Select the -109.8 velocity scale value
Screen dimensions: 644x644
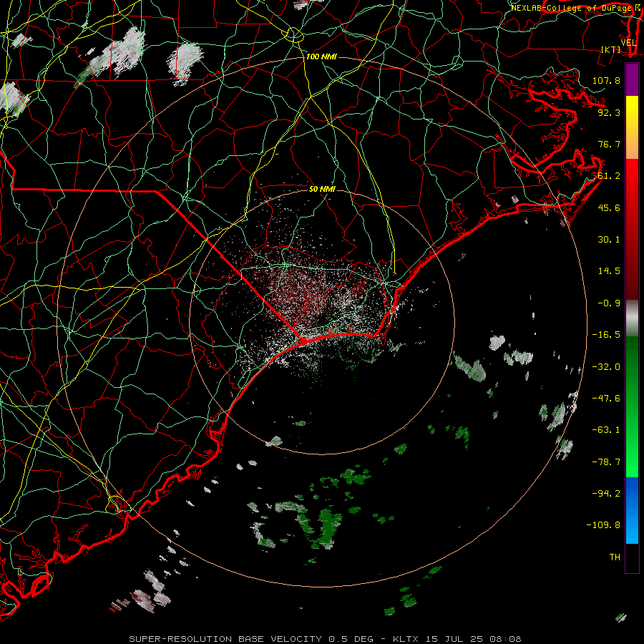[x=603, y=525]
